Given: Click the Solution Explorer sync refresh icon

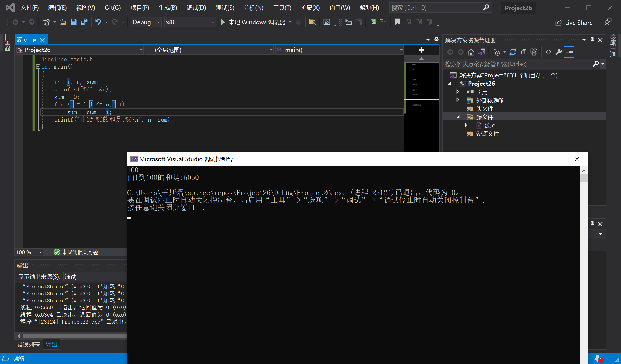Looking at the screenshot, I should 513,52.
